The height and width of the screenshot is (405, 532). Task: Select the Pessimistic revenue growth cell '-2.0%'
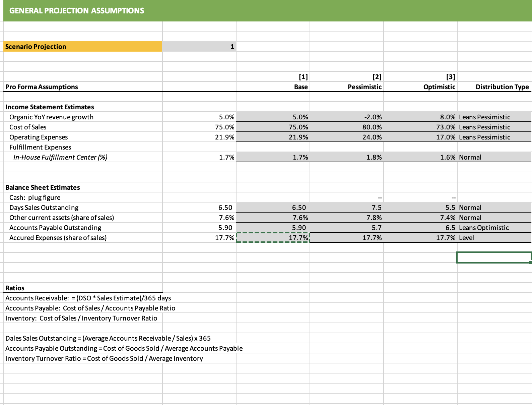pos(347,117)
